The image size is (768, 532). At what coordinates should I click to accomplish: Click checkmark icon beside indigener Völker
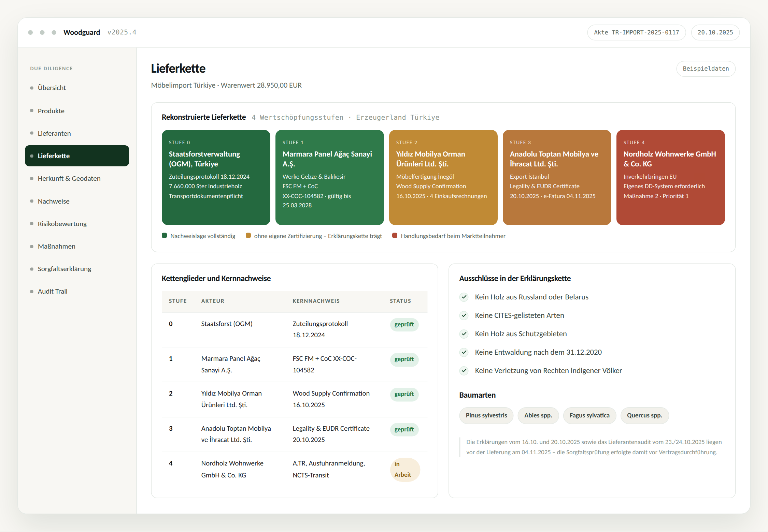[x=464, y=371]
